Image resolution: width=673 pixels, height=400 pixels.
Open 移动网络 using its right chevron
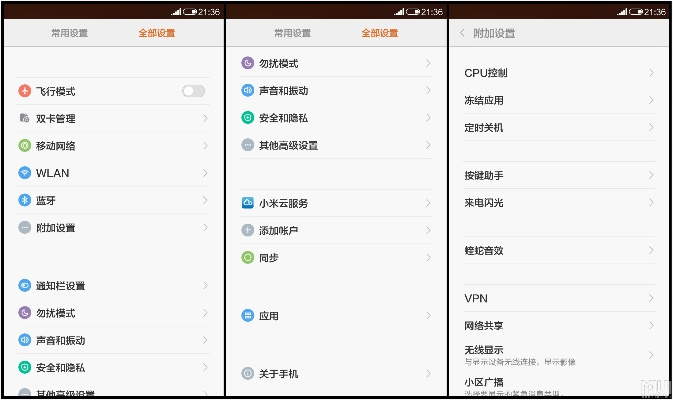click(x=206, y=145)
